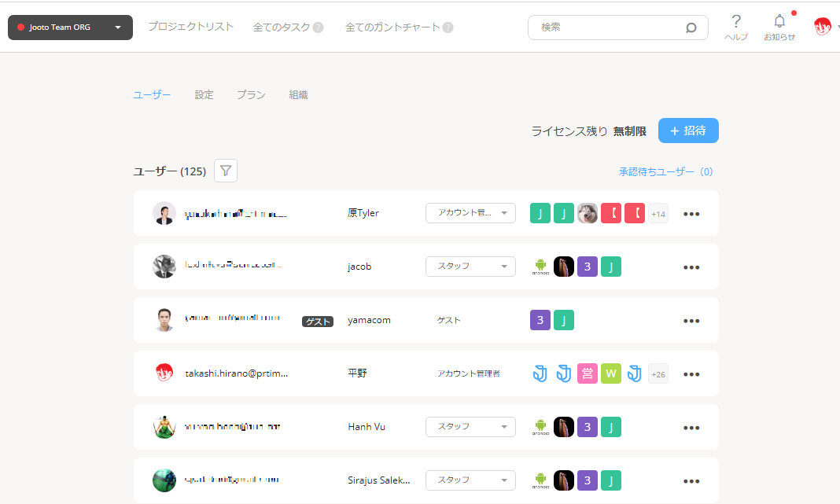Open プロジェクトリスト in the top menu
The image size is (840, 504).
pyautogui.click(x=190, y=27)
